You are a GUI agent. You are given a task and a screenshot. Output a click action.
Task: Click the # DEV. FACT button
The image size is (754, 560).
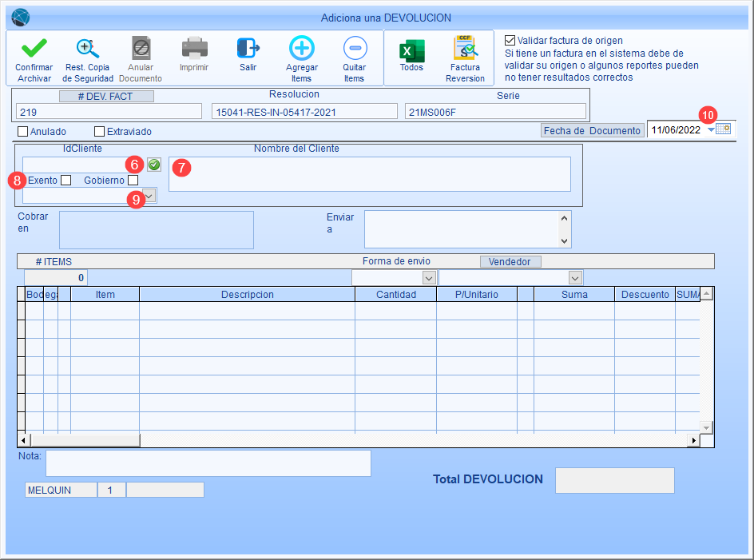pyautogui.click(x=106, y=96)
